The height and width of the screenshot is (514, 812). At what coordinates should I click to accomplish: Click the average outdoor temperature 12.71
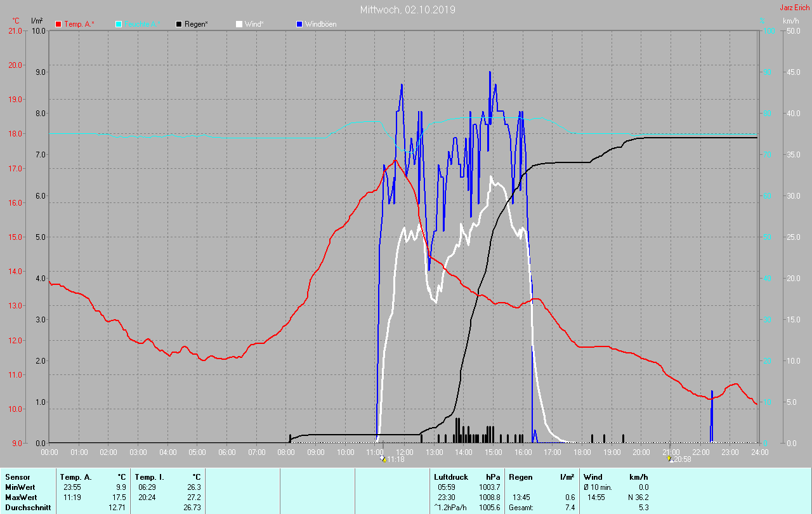[x=117, y=508]
